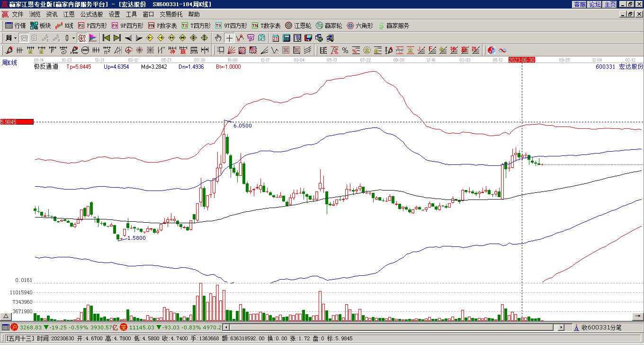The width and height of the screenshot is (644, 345).
Task: Open the 行情 quotes view
Action: coord(16,26)
